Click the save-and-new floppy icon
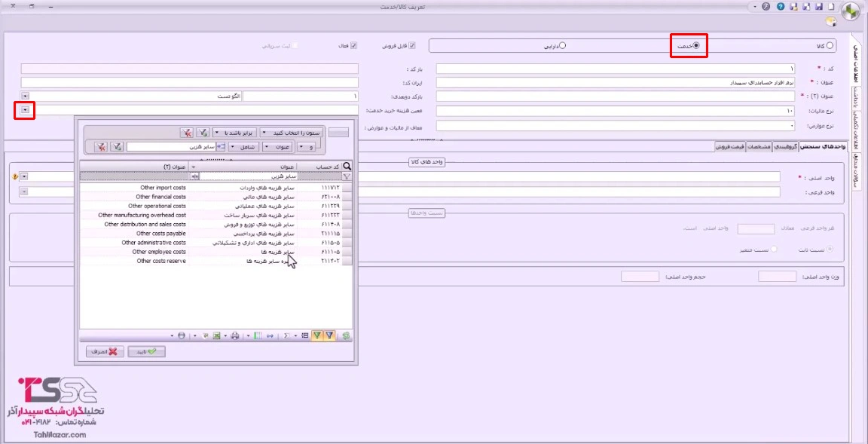 [806, 7]
